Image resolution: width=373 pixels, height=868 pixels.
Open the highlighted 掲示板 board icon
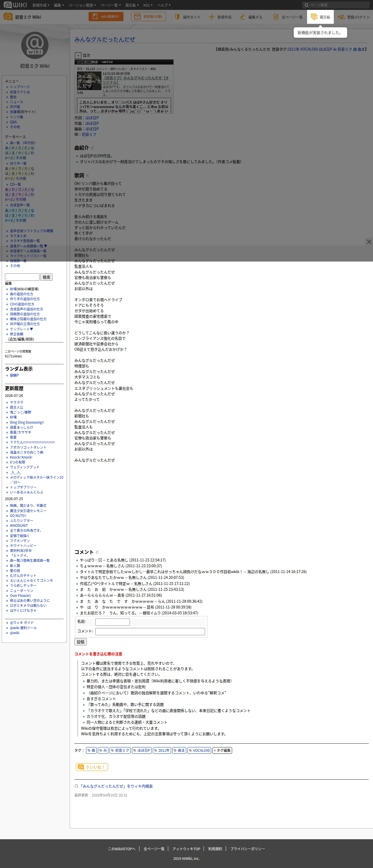coord(314,17)
